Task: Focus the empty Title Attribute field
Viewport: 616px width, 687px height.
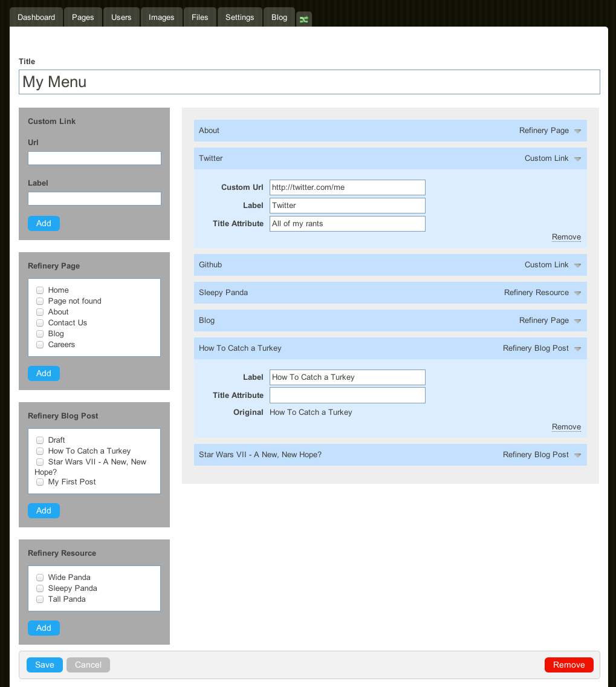Action: (x=347, y=395)
